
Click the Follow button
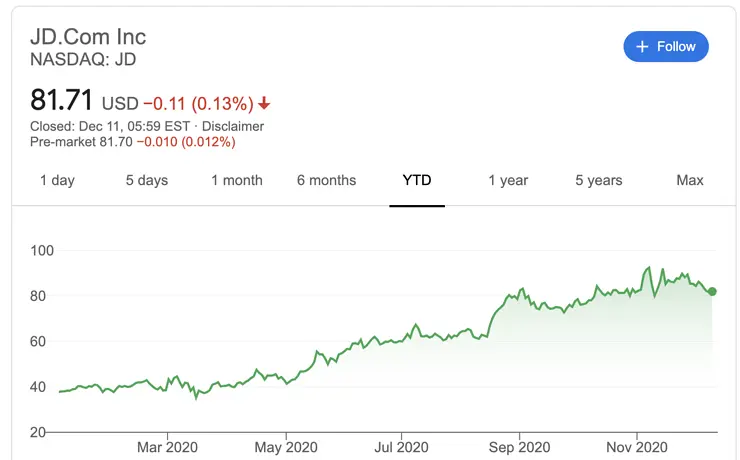tap(666, 47)
